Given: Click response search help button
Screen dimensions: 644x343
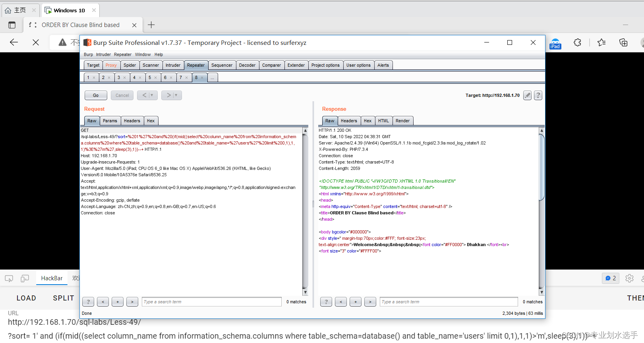Looking at the screenshot, I should click(x=326, y=302).
